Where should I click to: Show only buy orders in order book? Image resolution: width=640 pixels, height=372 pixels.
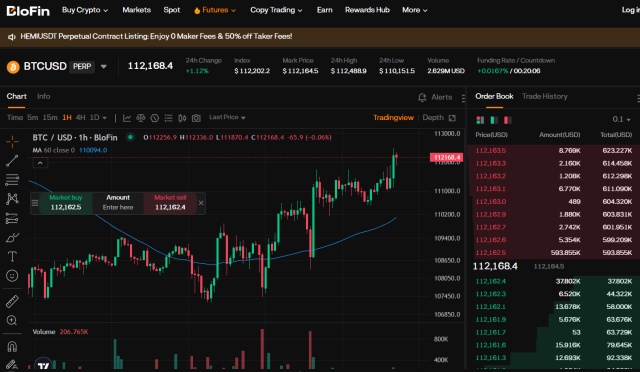[494, 120]
